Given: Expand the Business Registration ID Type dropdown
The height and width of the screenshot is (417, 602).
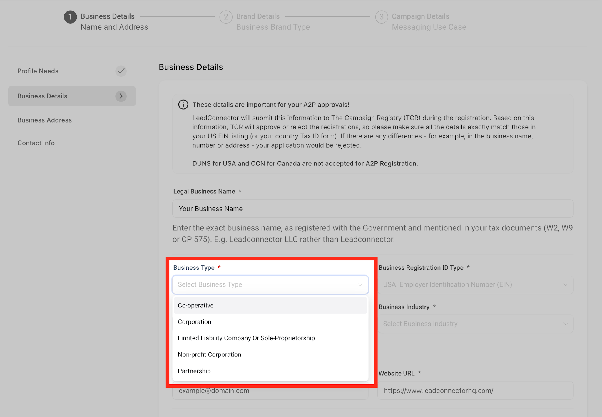Looking at the screenshot, I should [475, 285].
